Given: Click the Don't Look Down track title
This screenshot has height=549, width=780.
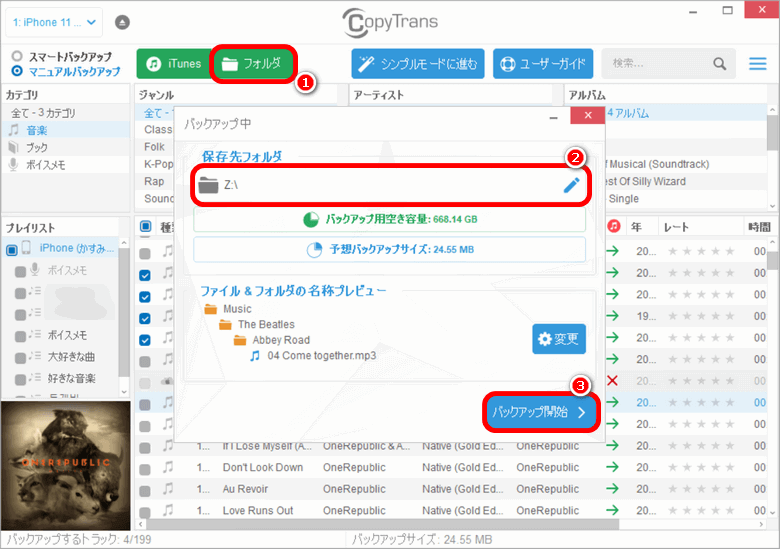Looking at the screenshot, I should tap(263, 467).
